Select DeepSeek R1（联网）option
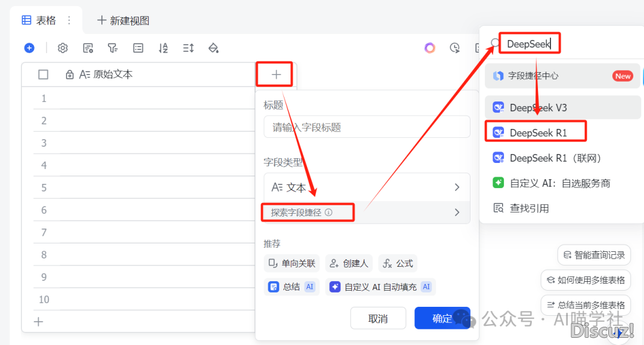This screenshot has width=644, height=345. [562, 158]
